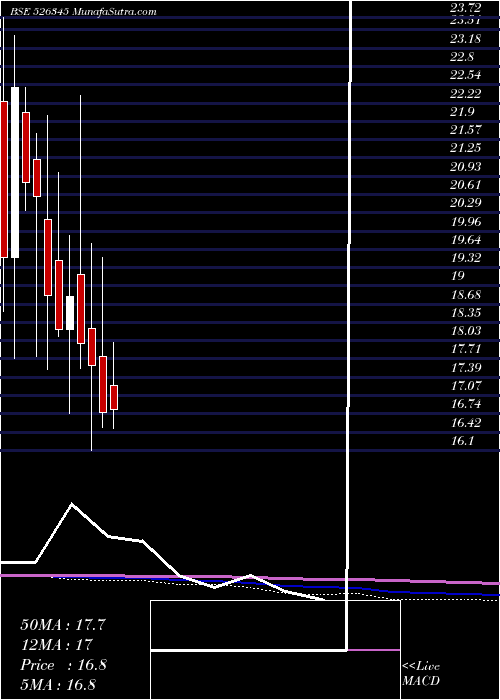Click the 20.61 axis value
The height and width of the screenshot is (700, 500).
[x=466, y=185]
